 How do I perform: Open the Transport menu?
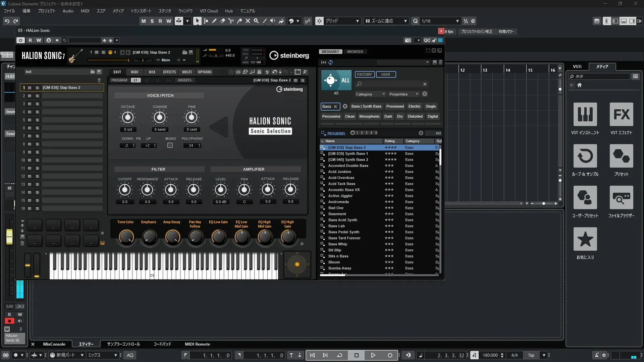pos(141,11)
